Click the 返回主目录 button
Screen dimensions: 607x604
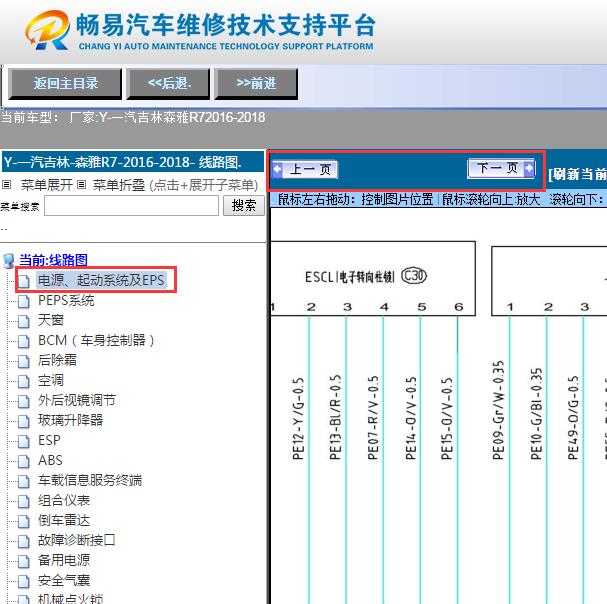click(x=65, y=84)
